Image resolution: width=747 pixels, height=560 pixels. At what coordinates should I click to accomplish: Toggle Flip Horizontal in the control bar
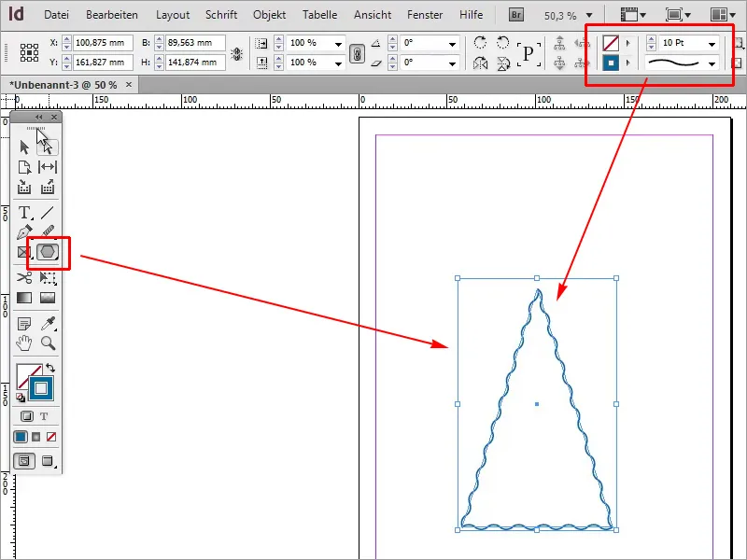point(481,63)
